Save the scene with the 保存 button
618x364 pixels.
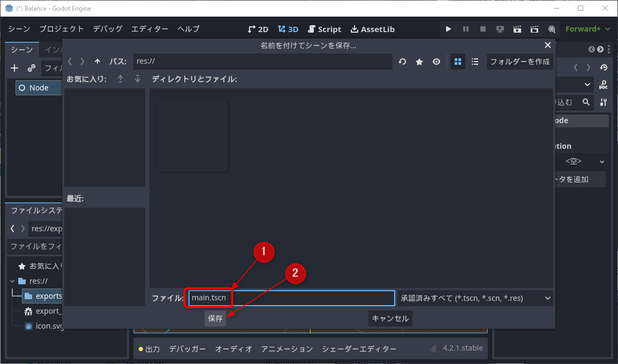coord(215,318)
